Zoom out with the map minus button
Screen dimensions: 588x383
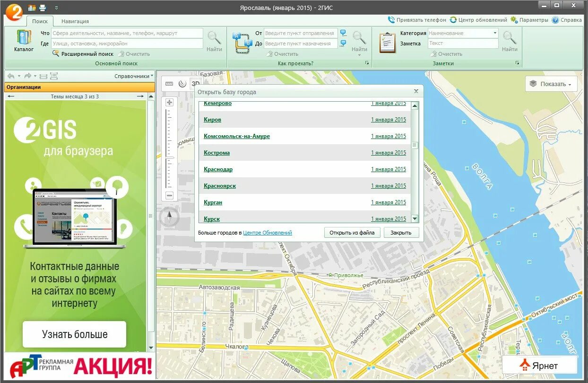click(x=170, y=195)
